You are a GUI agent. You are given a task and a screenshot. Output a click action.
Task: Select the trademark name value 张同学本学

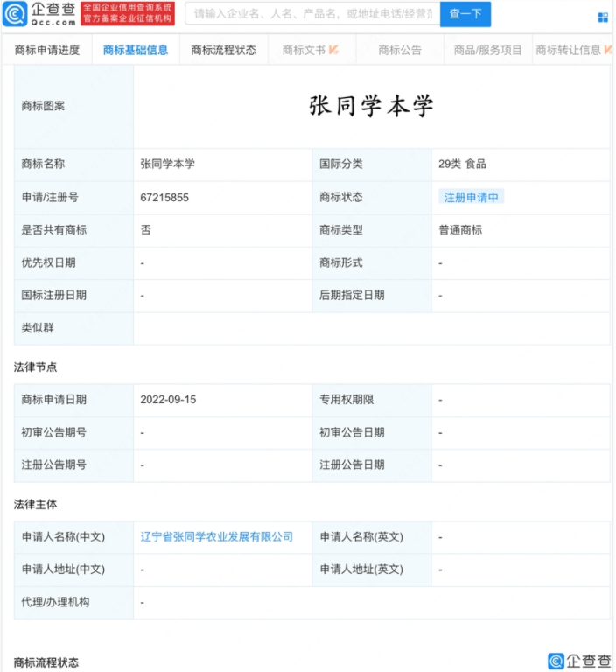pos(168,164)
